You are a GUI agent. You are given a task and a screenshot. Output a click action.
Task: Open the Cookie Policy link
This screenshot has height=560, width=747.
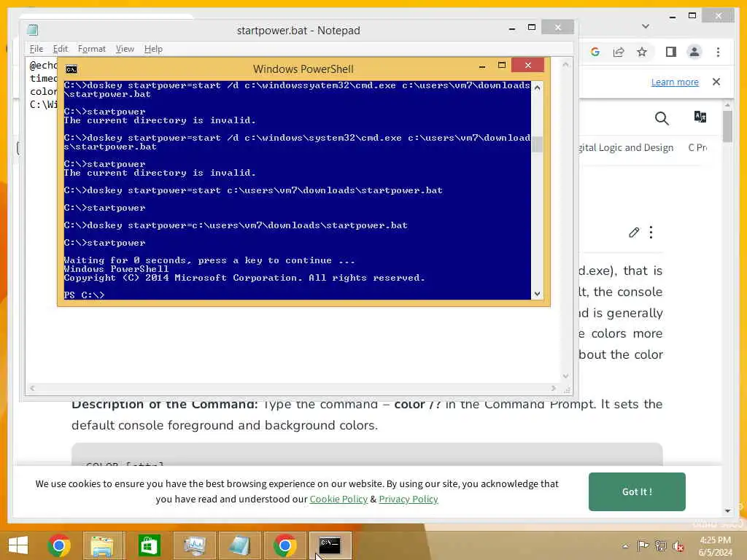338,499
